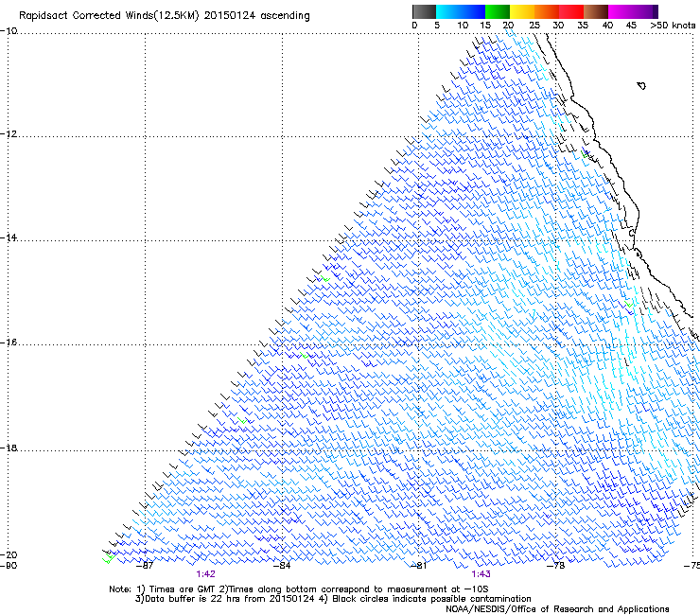Click the green 15-20 knots color band
Screen dimensions: 700x615
[498, 11]
